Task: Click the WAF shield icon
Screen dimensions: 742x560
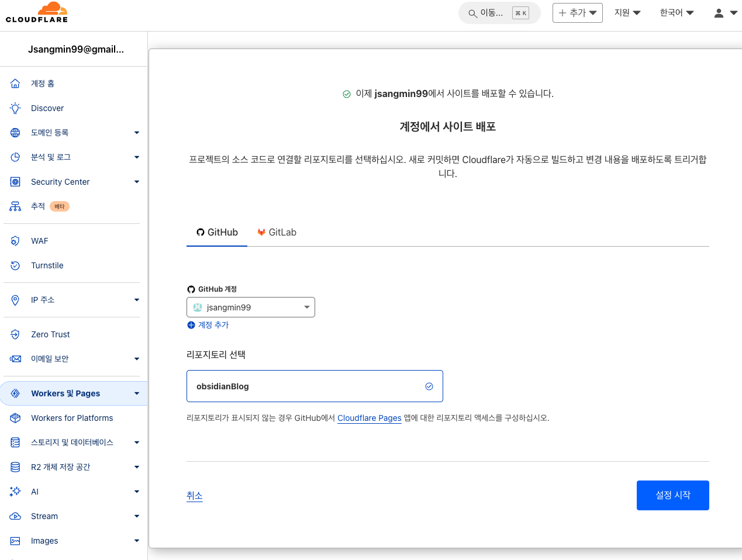Action: pos(15,241)
